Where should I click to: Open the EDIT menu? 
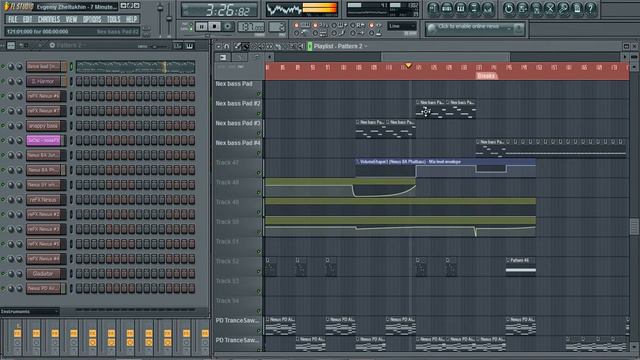tap(27, 19)
